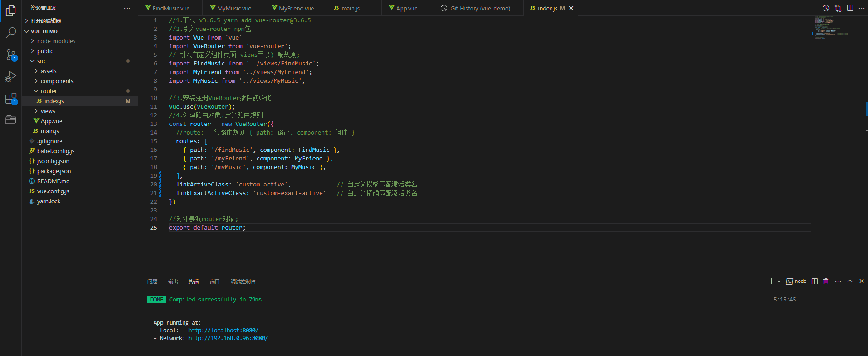Open the Explorer view in activity bar

(x=10, y=10)
